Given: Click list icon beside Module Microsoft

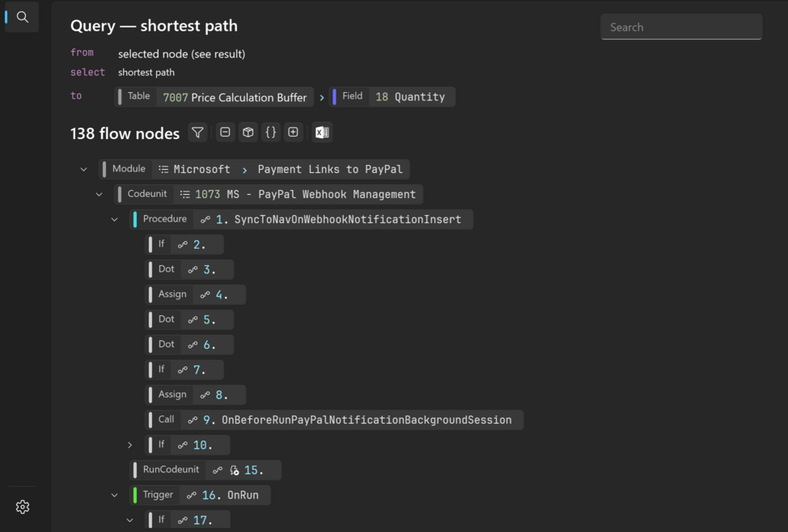Looking at the screenshot, I should coord(163,169).
